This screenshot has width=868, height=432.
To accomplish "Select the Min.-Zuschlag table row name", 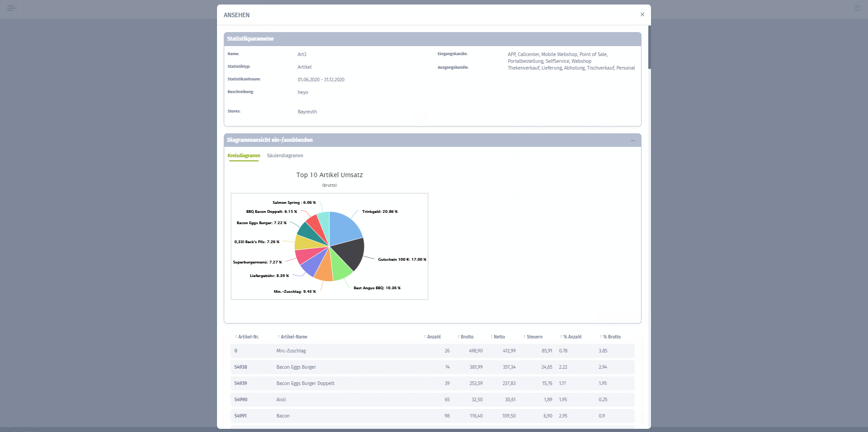I will coord(291,351).
